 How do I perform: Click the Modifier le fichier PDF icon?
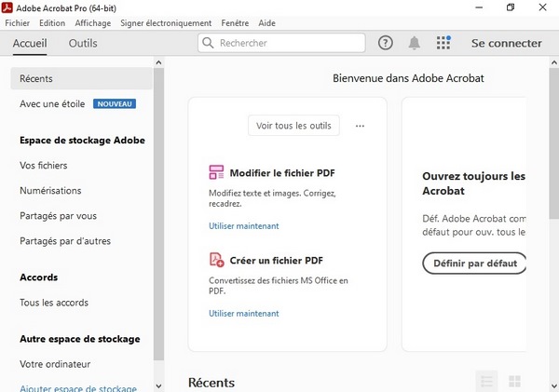pyautogui.click(x=216, y=173)
